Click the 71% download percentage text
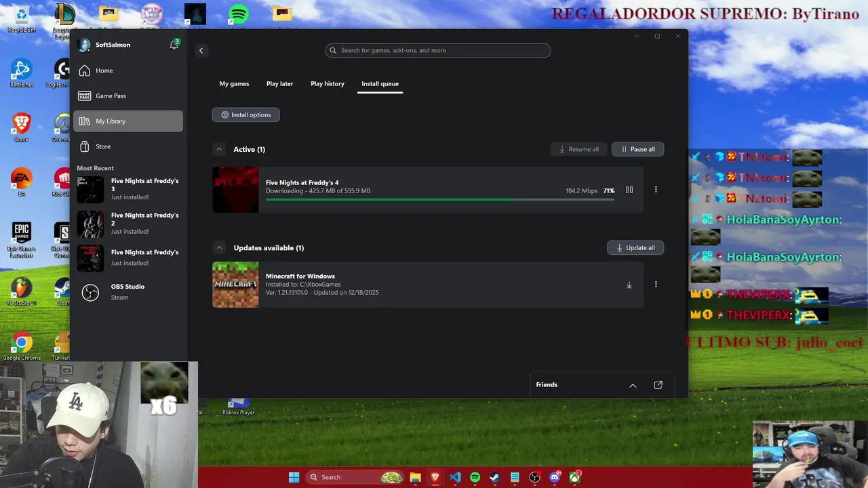 (x=609, y=191)
